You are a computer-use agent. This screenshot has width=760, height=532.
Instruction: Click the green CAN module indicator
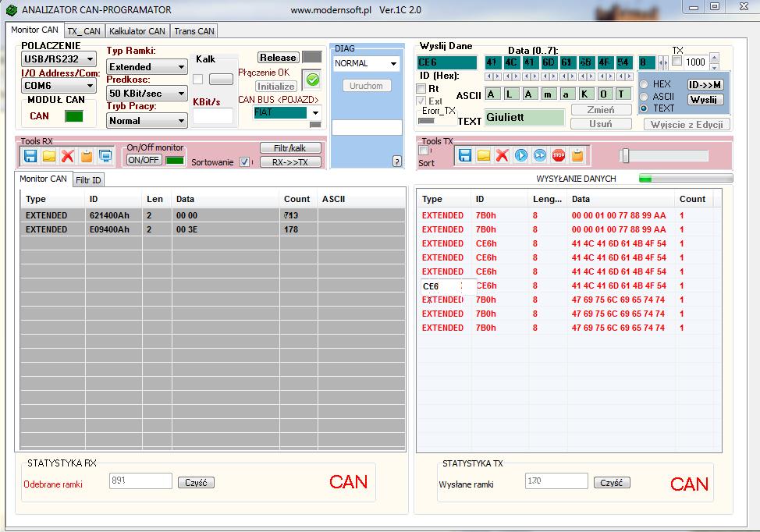[74, 116]
